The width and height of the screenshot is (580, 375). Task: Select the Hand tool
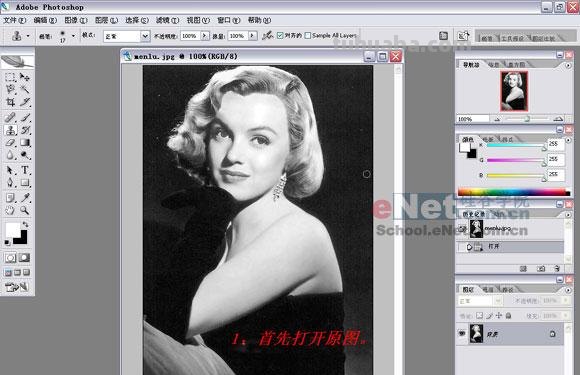[10, 210]
